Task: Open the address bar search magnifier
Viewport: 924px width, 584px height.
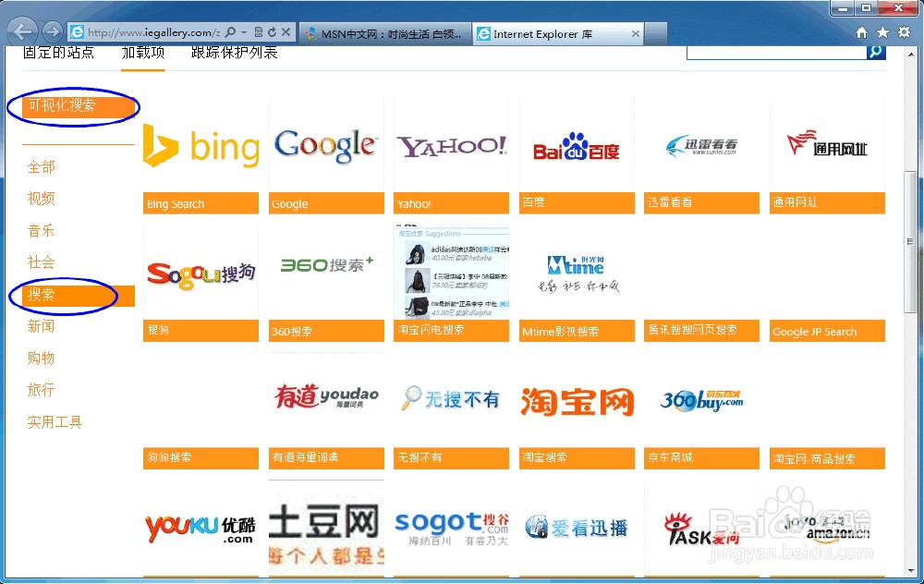Action: 231,32
